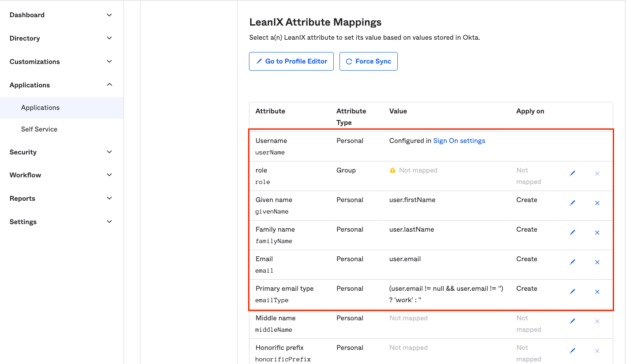Expand the Security sidebar section chevron

click(109, 152)
